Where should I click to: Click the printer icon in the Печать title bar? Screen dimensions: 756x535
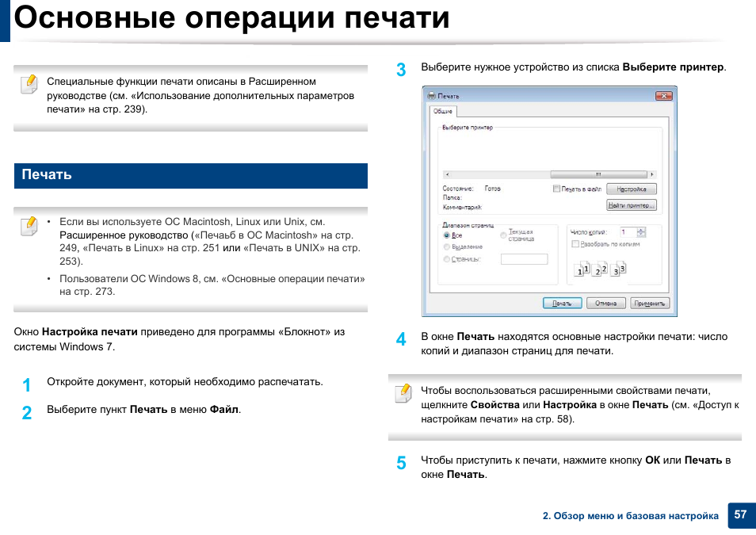431,95
